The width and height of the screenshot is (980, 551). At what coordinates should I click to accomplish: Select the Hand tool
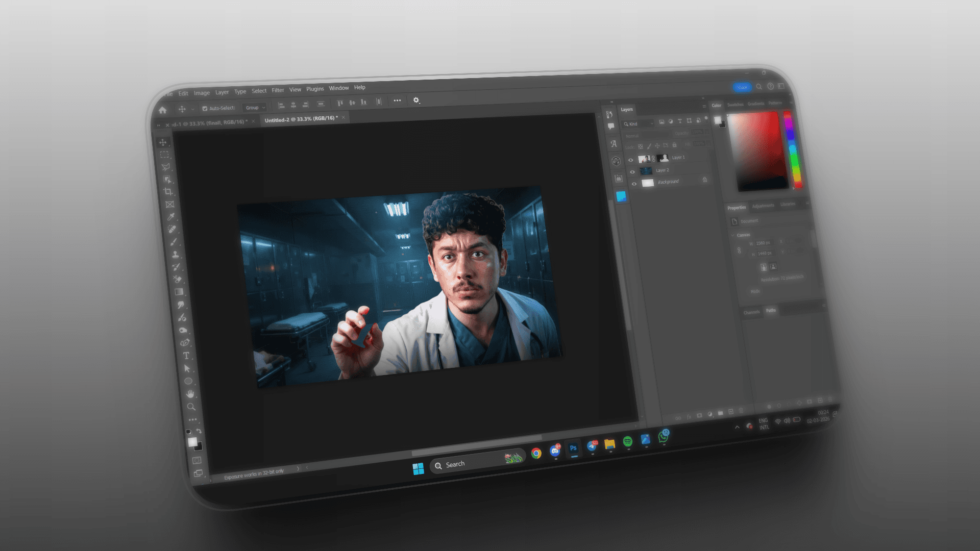190,394
